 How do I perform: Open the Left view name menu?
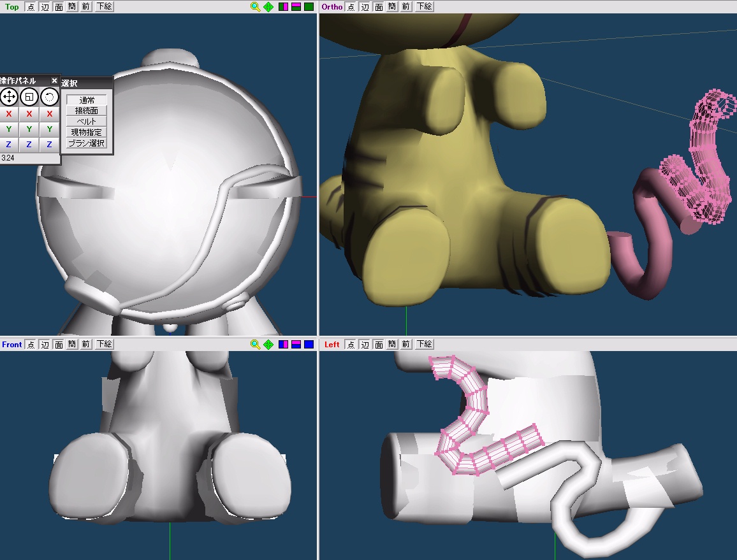[332, 345]
